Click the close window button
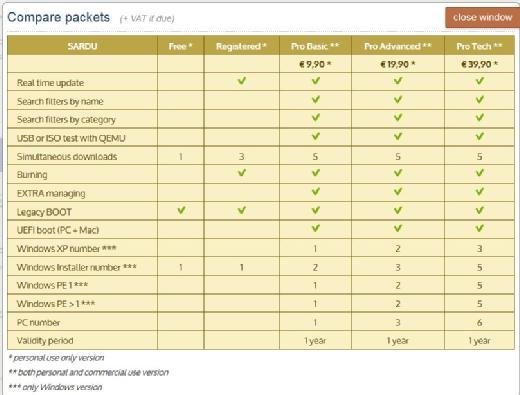Viewport: 520px width, 395px height. point(482,17)
